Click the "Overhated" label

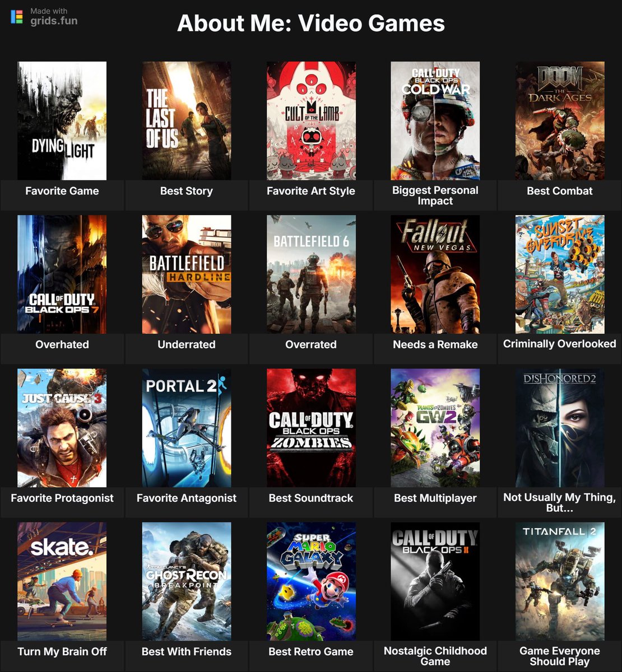click(x=62, y=344)
